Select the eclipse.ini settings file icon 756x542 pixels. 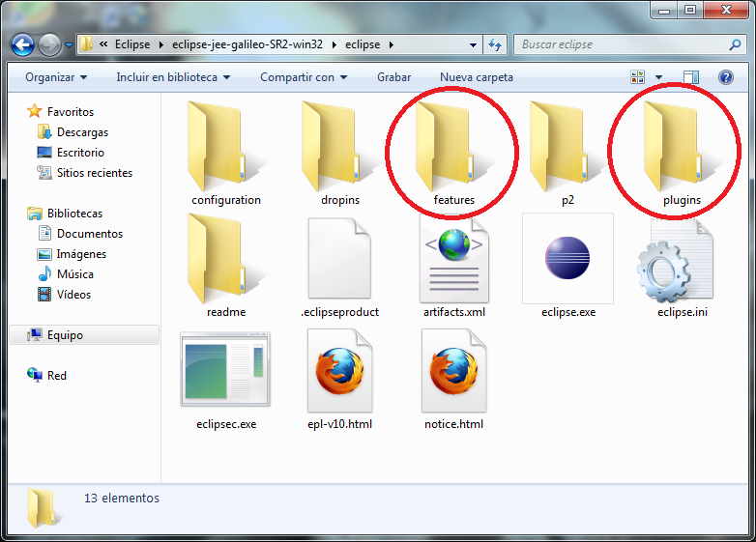pos(675,261)
